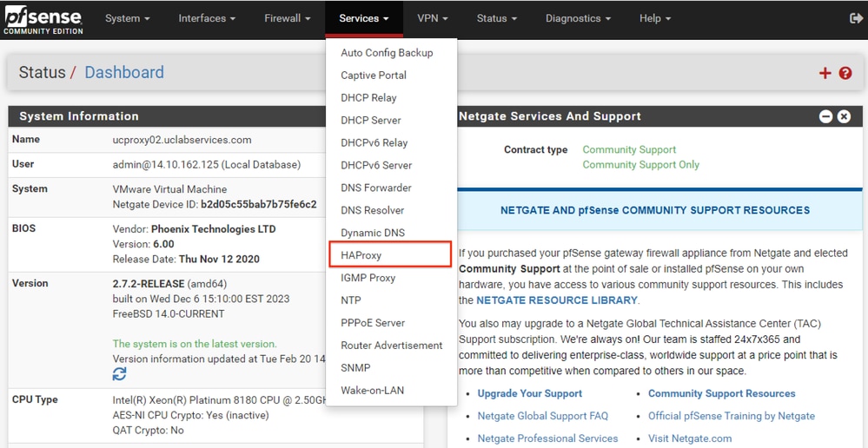Viewport: 868px width, 448px height.
Task: Click 'QAT Crypto: No' text
Action: point(149,431)
